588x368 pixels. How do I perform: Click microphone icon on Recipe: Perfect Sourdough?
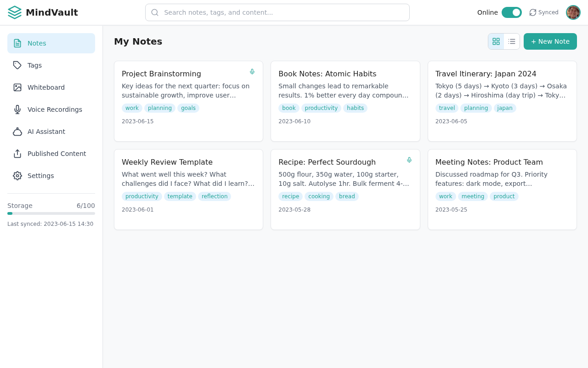pyautogui.click(x=409, y=160)
